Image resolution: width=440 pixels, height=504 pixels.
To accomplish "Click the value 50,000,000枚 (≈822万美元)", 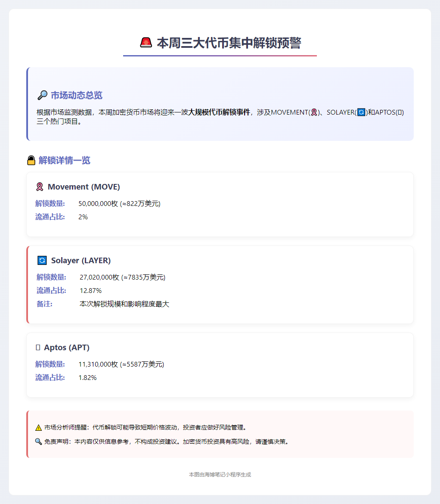I will click(120, 203).
